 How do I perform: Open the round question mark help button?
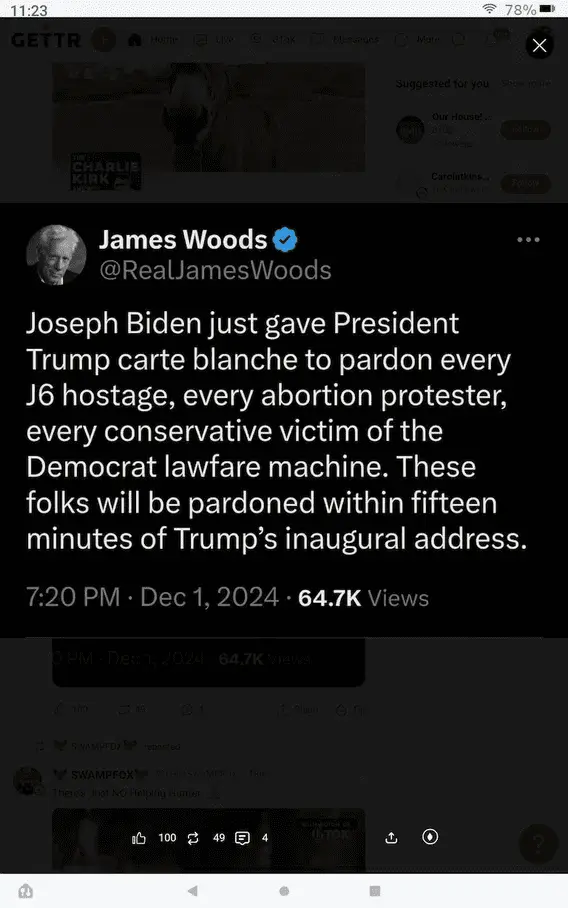click(538, 844)
